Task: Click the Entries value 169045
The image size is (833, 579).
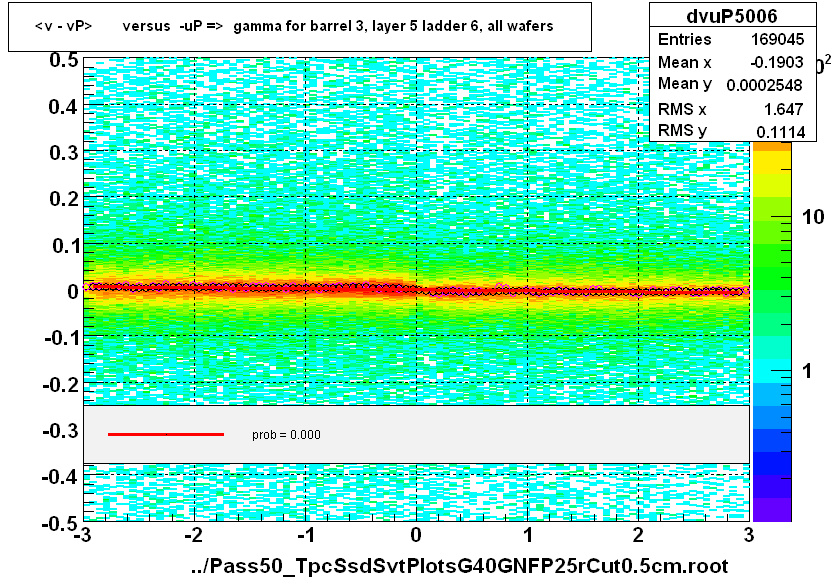Action: tap(777, 39)
